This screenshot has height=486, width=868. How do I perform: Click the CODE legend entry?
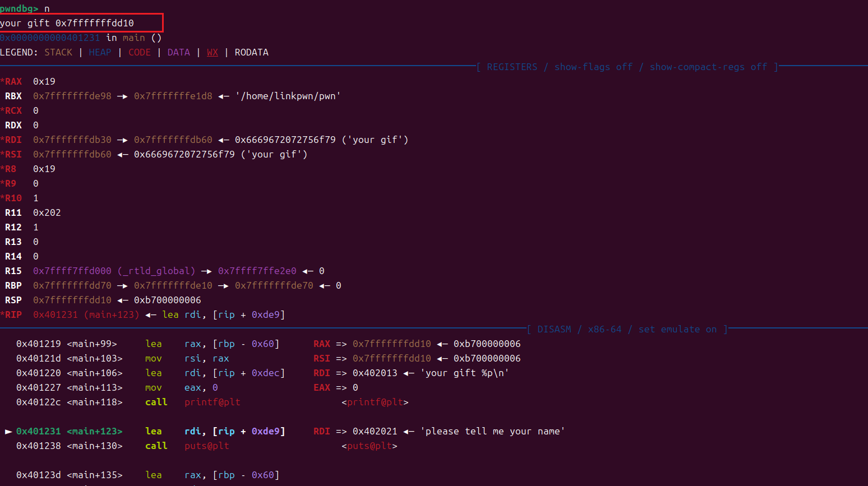point(140,52)
